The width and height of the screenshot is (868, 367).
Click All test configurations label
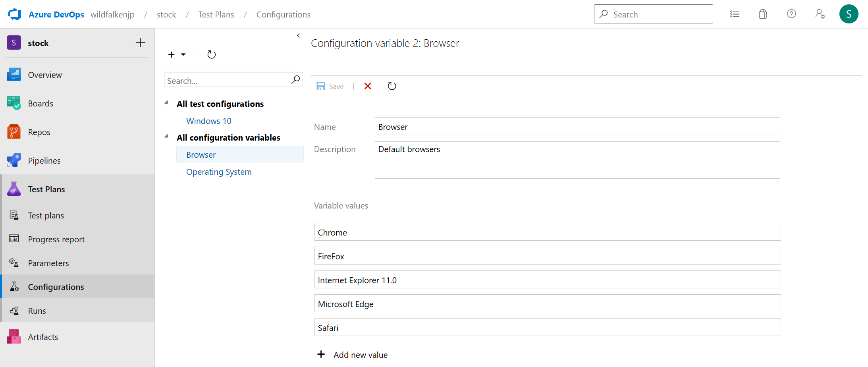tap(220, 104)
